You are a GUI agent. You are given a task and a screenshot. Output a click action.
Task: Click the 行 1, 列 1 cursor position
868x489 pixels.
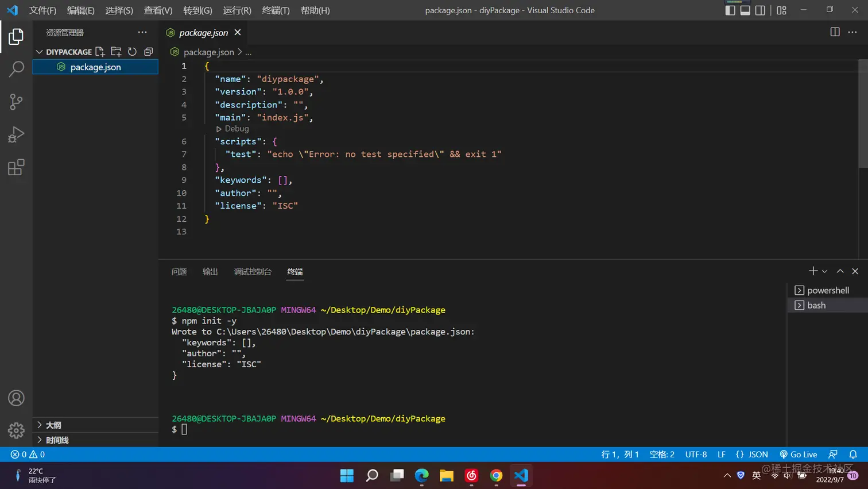[x=620, y=455]
